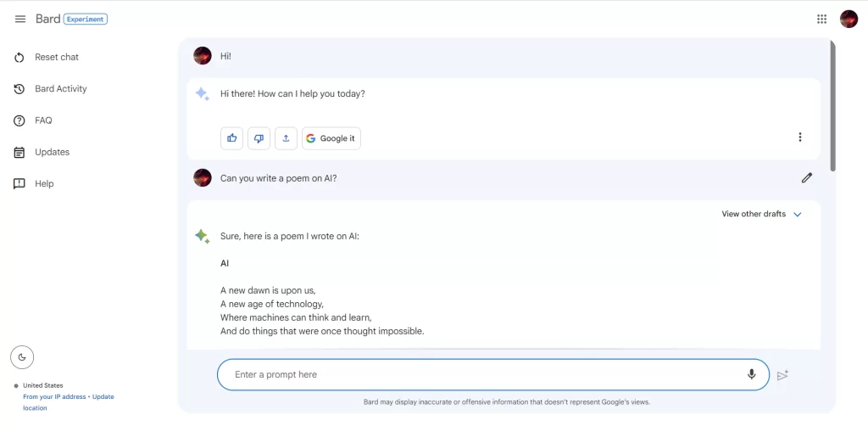Click 'Sure, here is a poem I wrote on AI:'
The image size is (868, 426).
point(290,237)
